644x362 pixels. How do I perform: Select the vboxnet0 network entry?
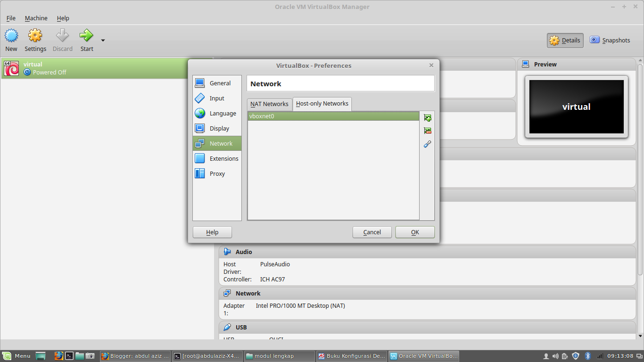click(x=333, y=116)
